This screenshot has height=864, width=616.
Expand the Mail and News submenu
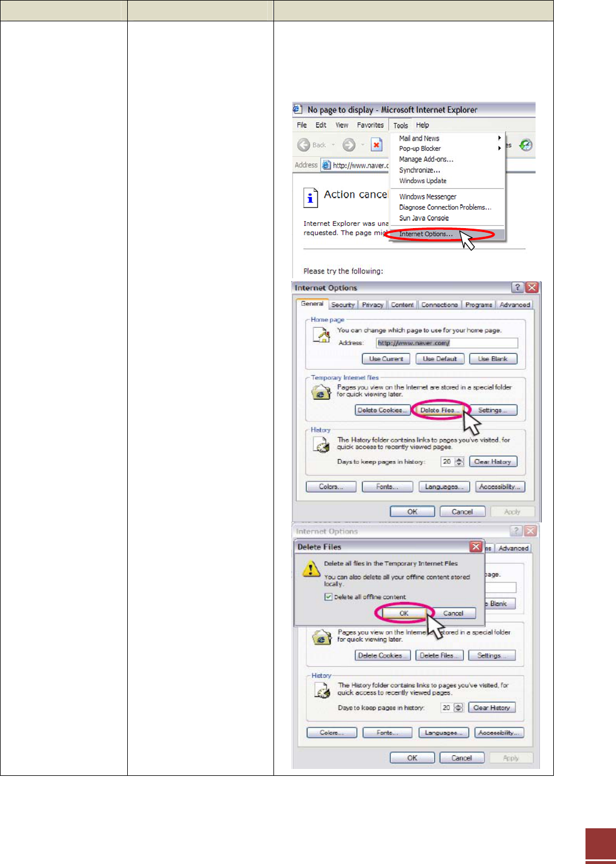[499, 138]
